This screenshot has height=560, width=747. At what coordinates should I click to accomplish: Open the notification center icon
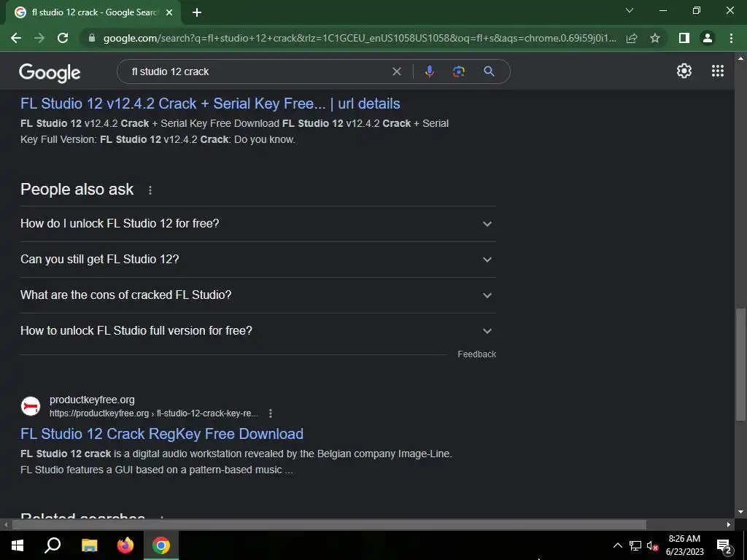[724, 545]
